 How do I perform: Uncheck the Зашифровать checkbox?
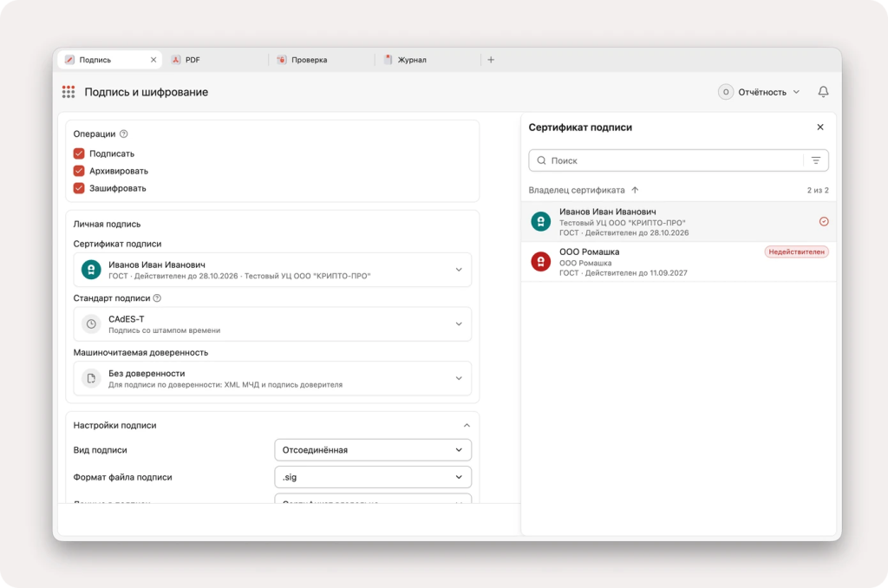point(79,188)
